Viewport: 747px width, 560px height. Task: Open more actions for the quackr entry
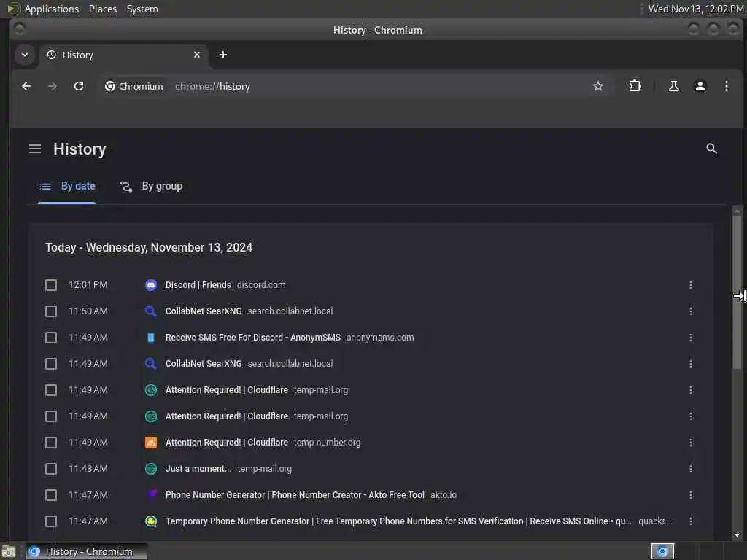[x=690, y=521]
